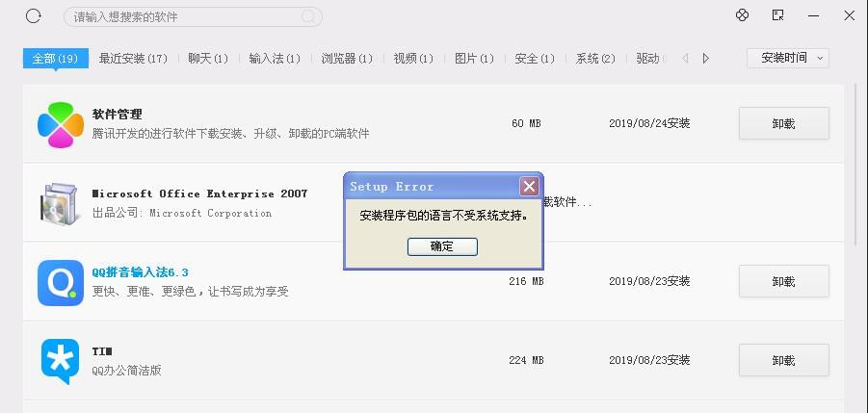Click the 软件管理 clover app icon

(x=61, y=124)
